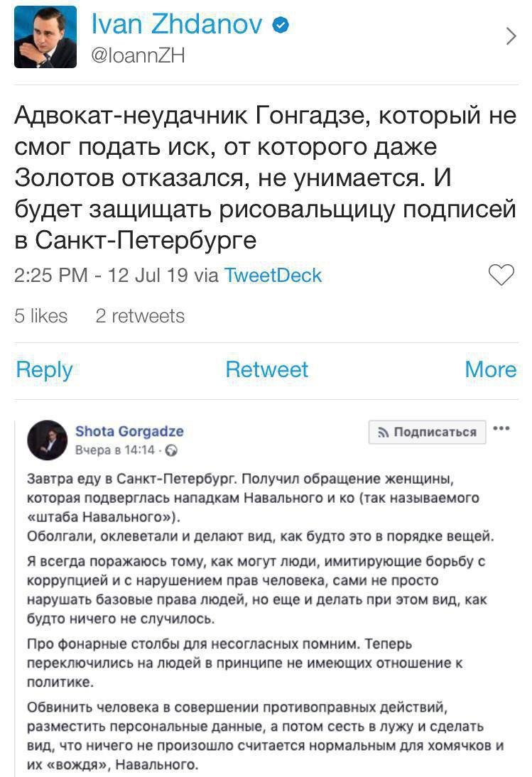Open the three-dot post options menu
The image size is (532, 777).
tap(501, 429)
